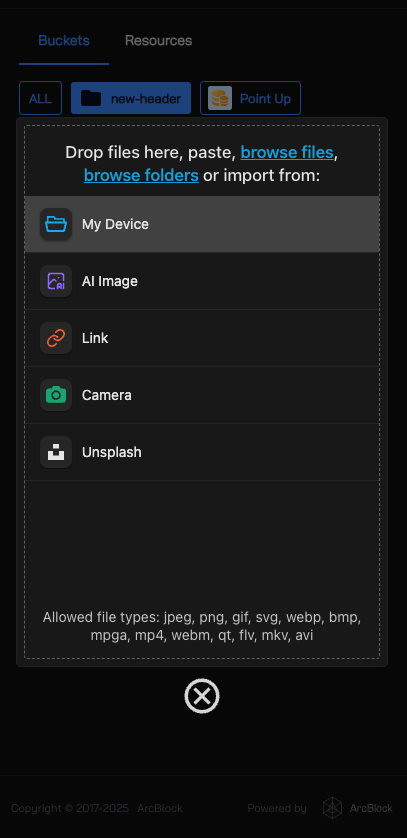The image size is (407, 838).
Task: Click the AI Image icon
Action: (x=56, y=281)
